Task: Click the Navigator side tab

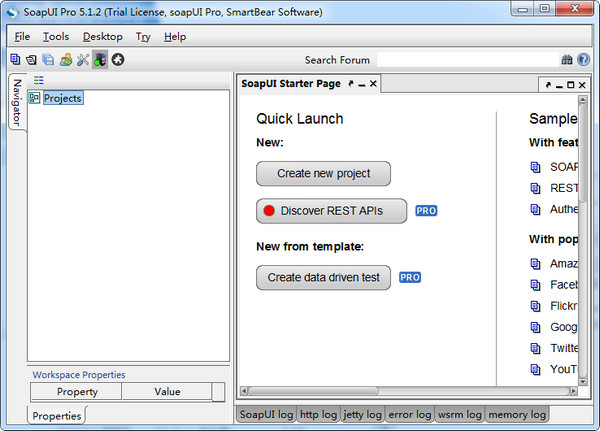Action: (x=17, y=102)
